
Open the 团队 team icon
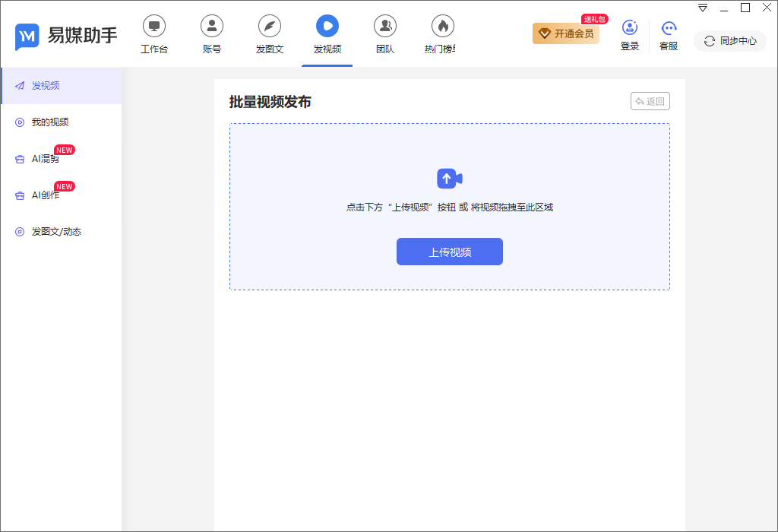[385, 27]
